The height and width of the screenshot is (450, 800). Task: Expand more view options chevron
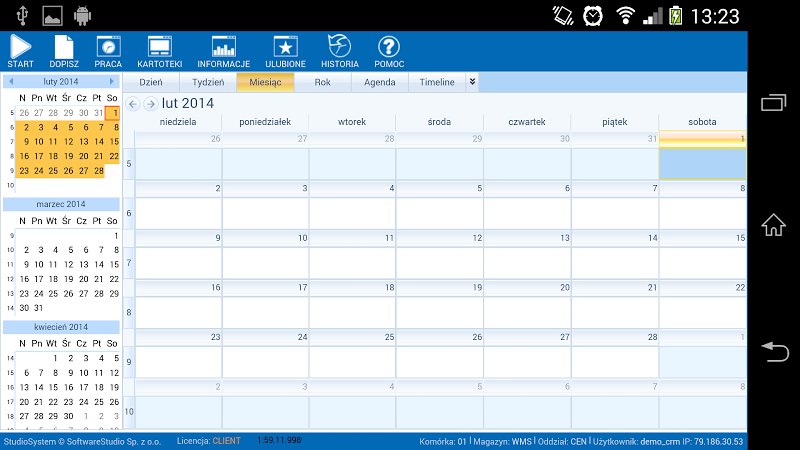(472, 82)
